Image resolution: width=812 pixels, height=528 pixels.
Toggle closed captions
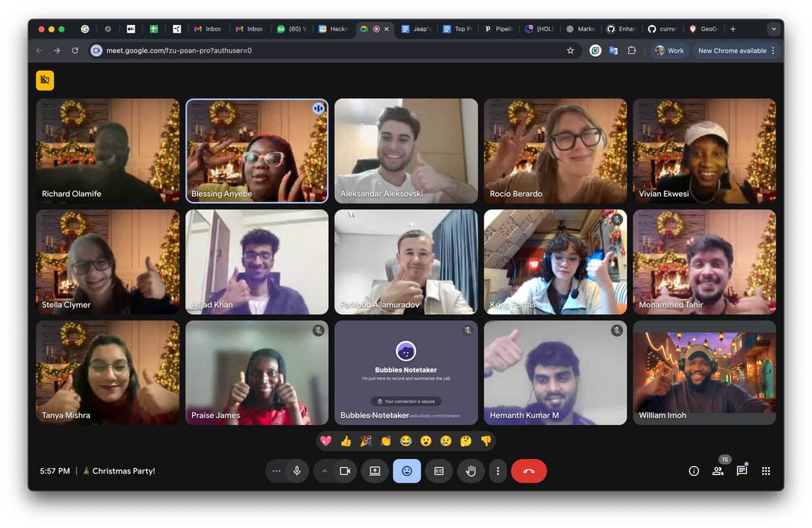point(438,471)
